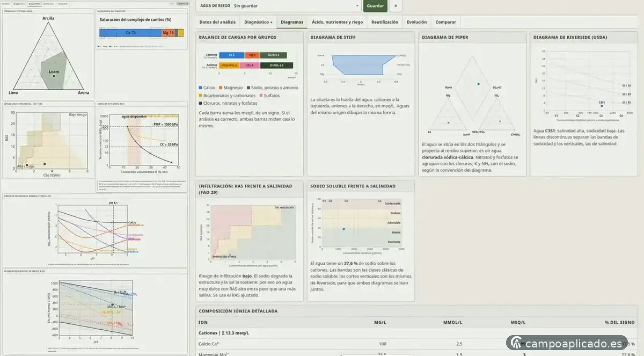Click the blue 'Ca 5' cation bar segment

click(231, 55)
